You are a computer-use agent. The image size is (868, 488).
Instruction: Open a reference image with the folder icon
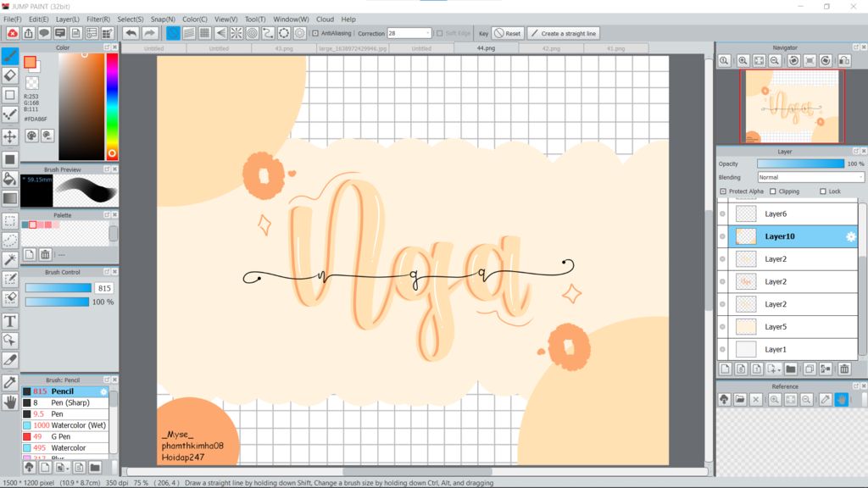740,400
